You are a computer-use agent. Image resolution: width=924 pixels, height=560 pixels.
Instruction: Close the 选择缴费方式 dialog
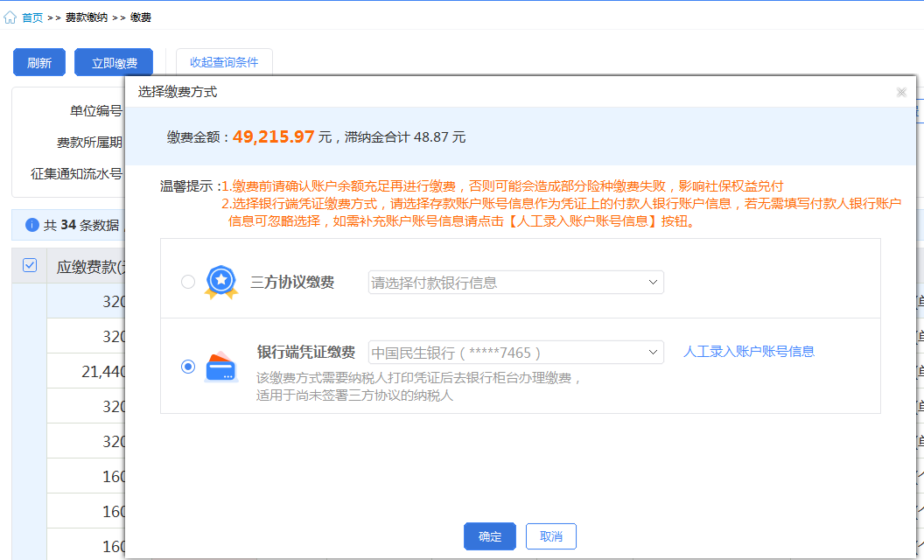pos(901,92)
